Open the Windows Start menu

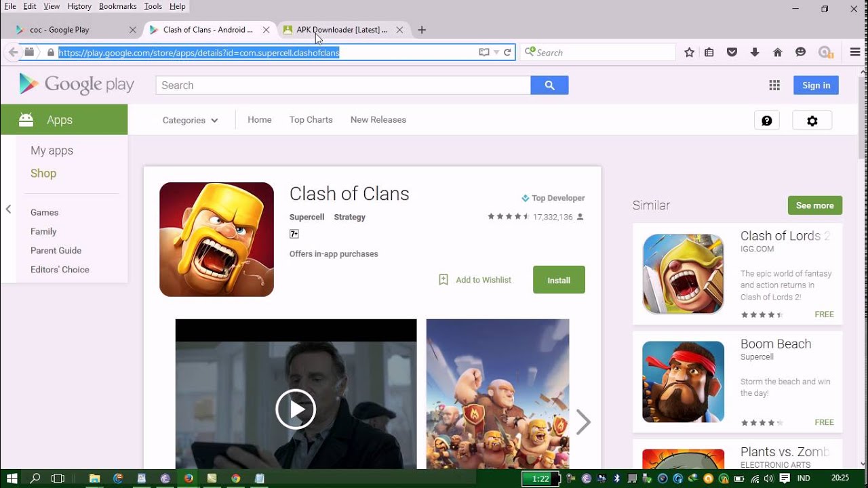coord(12,478)
